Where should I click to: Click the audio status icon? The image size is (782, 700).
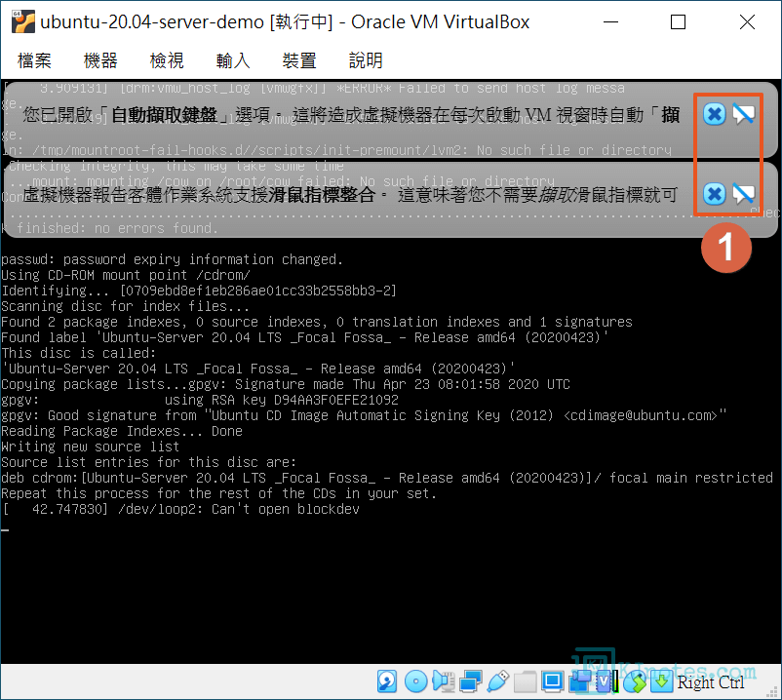pos(444,681)
